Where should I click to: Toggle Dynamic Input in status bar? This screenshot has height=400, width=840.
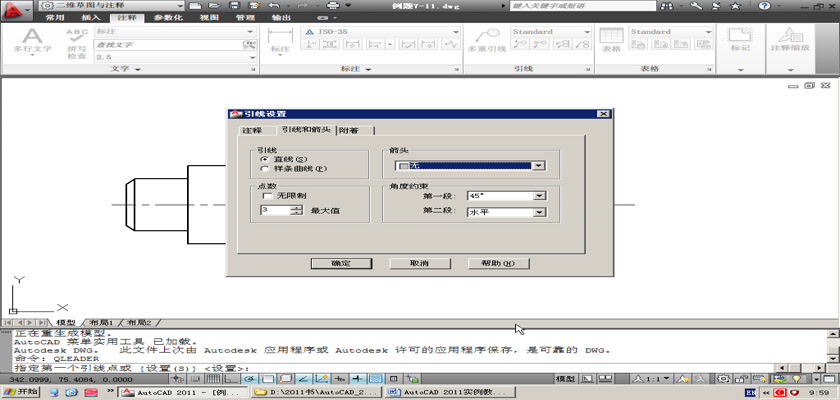tap(339, 379)
